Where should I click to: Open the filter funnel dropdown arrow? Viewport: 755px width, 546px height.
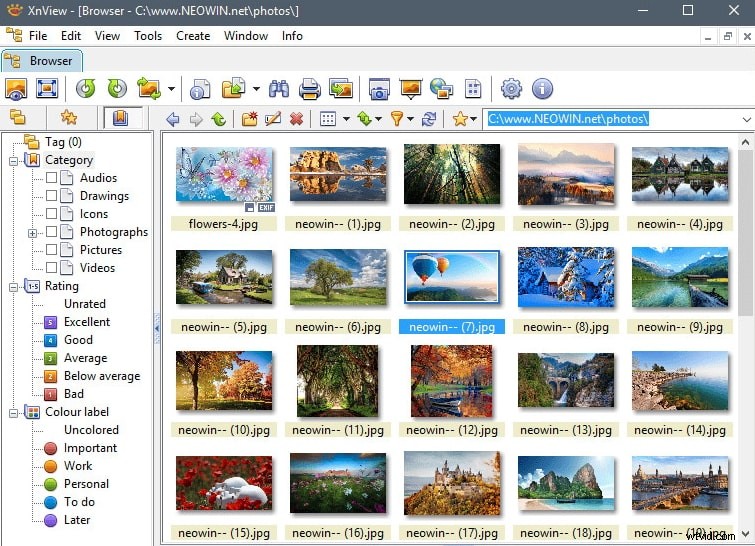click(410, 119)
